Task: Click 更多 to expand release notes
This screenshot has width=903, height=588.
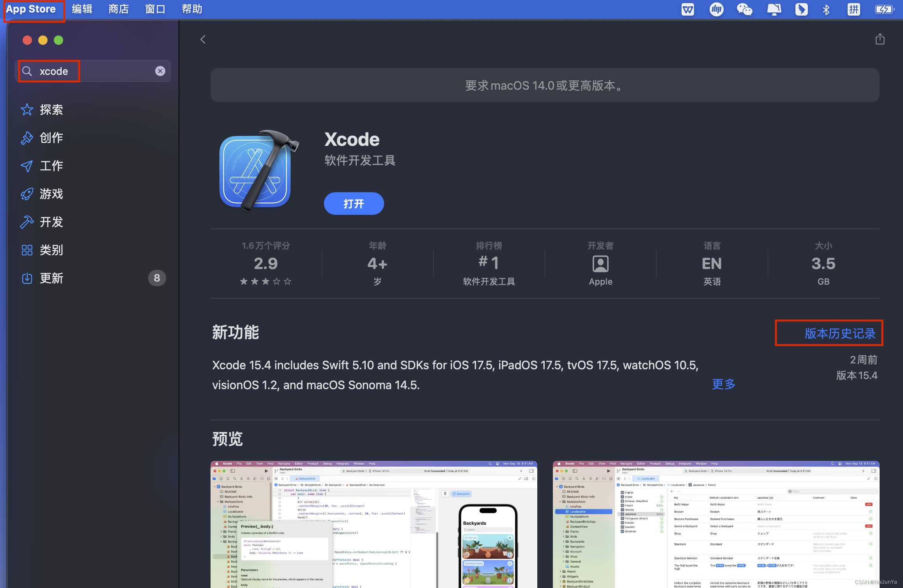Action: (724, 384)
